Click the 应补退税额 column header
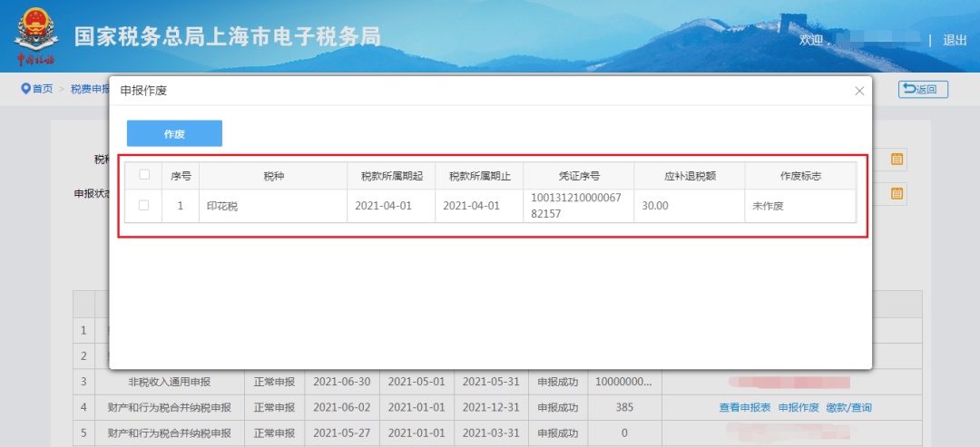980x447 pixels. coord(689,176)
